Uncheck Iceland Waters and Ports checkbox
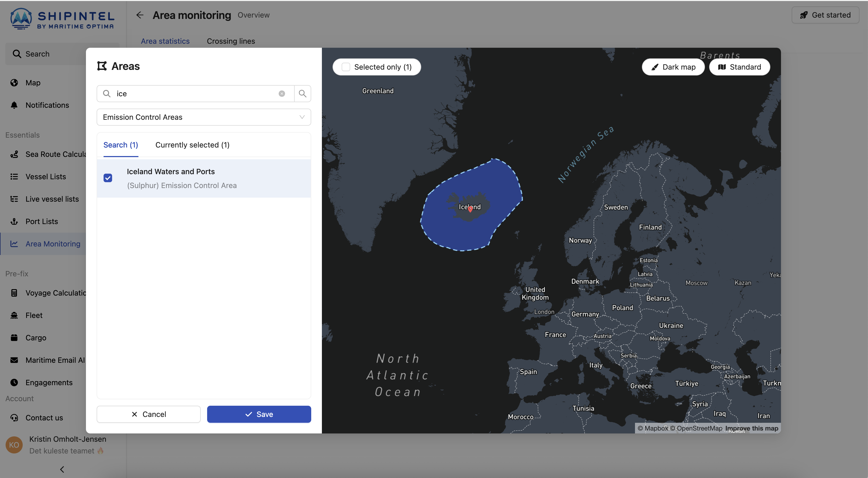Image resolution: width=868 pixels, height=478 pixels. pos(108,178)
